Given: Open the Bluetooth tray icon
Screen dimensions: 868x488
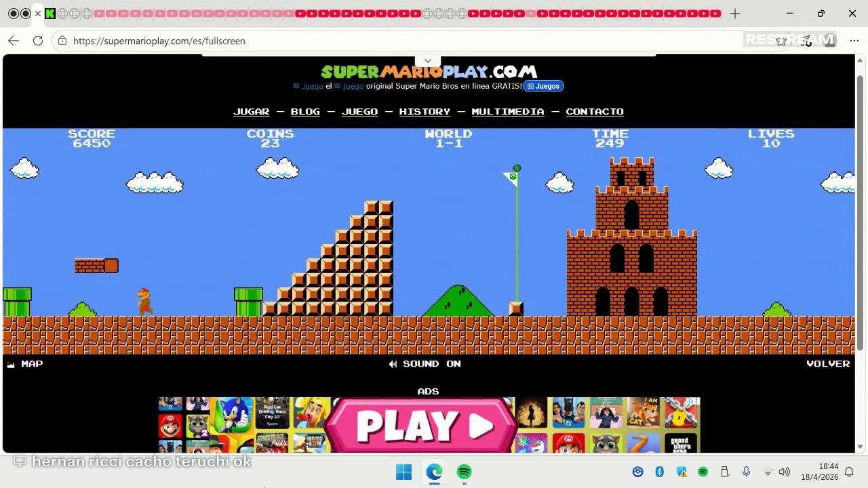Looking at the screenshot, I should coord(659,472).
